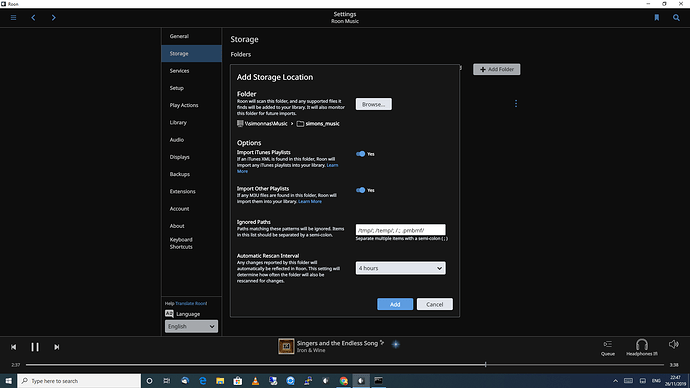Open Learn More link for other playlists
Image resolution: width=690 pixels, height=388 pixels.
click(310, 201)
